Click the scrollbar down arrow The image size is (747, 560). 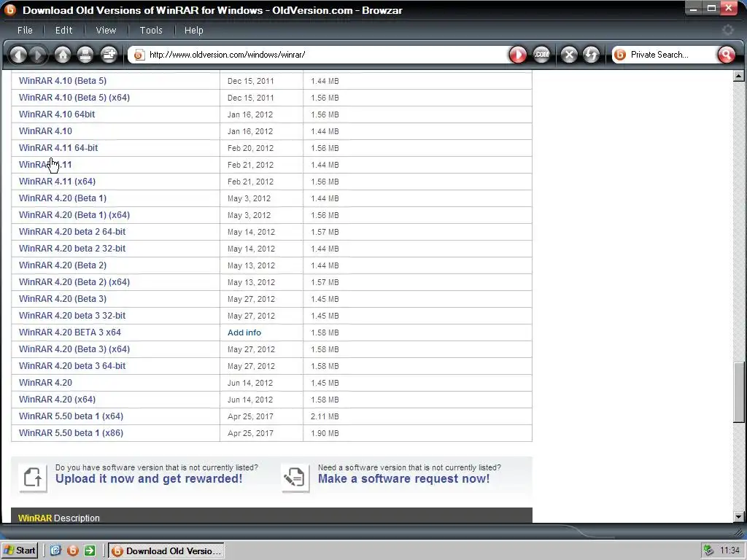(x=739, y=517)
